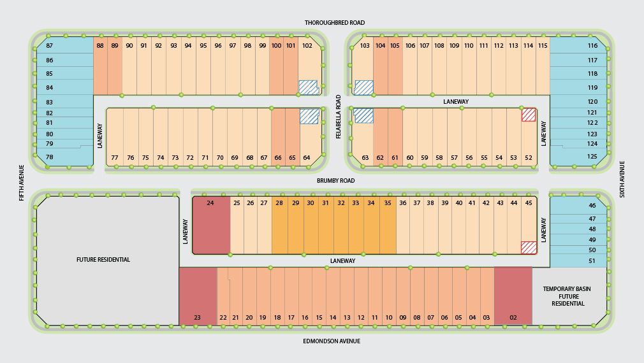Select lot 46 in the blue block
This screenshot has width=644, height=363.
click(x=578, y=205)
